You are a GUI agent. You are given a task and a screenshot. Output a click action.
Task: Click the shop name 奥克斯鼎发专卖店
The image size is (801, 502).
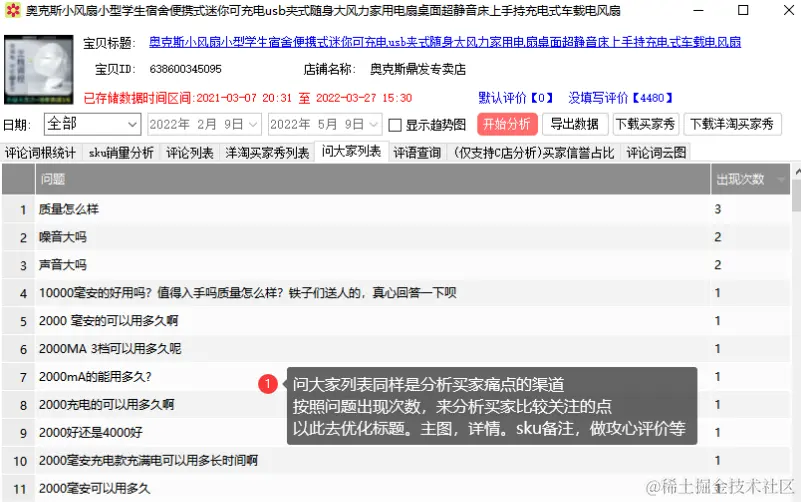[418, 69]
